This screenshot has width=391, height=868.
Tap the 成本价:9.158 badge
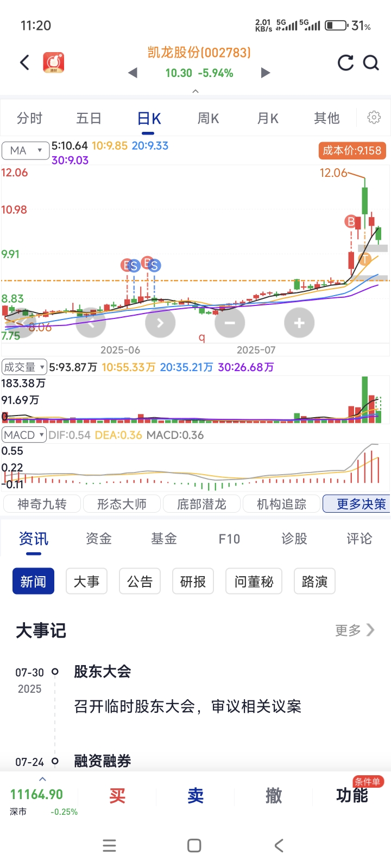coord(352,150)
